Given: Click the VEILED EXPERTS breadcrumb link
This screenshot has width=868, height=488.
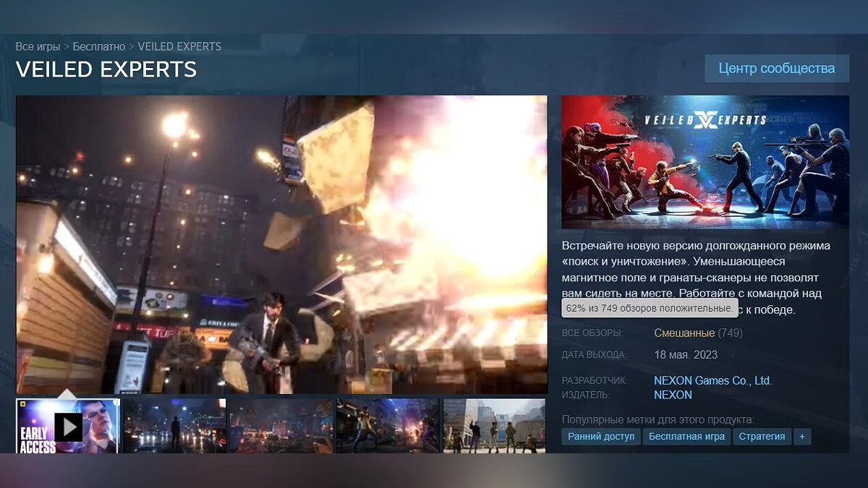Looking at the screenshot, I should 179,46.
